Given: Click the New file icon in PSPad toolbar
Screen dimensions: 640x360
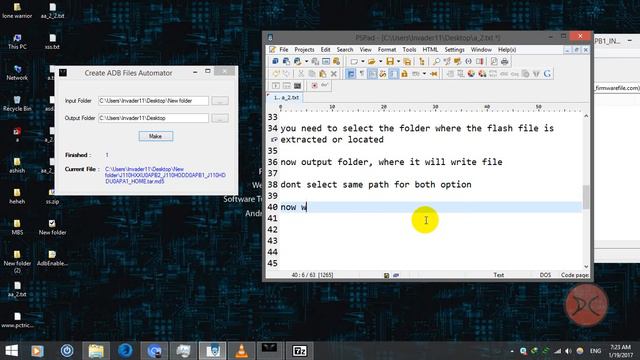Looking at the screenshot, I should coord(354,62).
